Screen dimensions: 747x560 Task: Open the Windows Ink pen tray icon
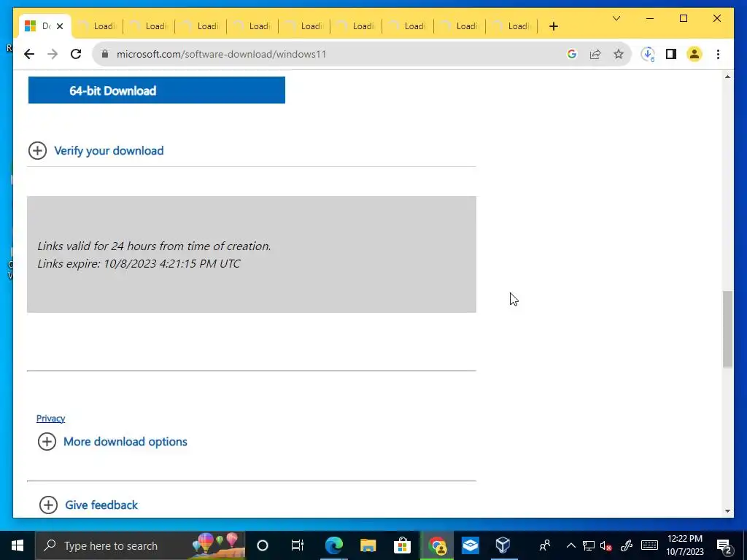click(x=627, y=545)
